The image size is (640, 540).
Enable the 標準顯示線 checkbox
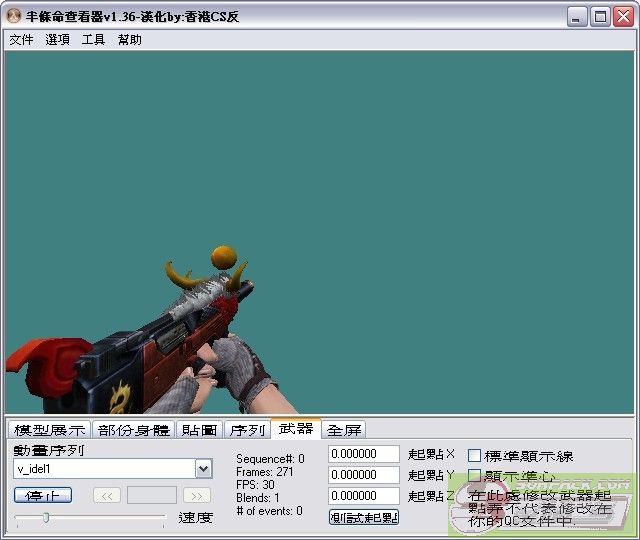point(474,455)
